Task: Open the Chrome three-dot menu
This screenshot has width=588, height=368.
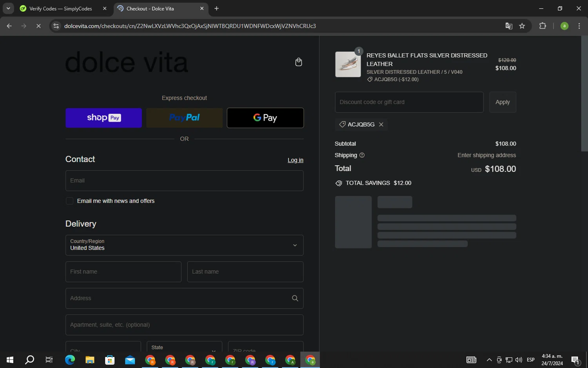Action: [579, 26]
